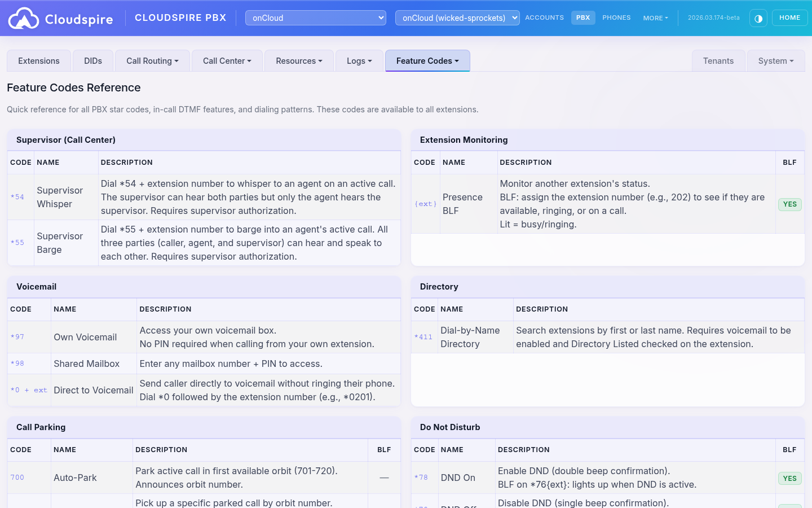Open the Feature Codes dropdown
812x508 pixels.
click(x=427, y=60)
